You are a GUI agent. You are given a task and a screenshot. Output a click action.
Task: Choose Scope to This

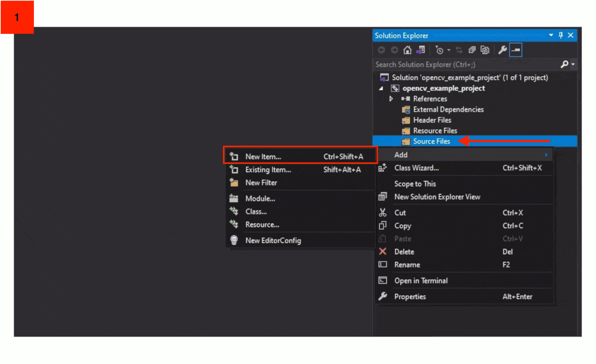pos(464,184)
